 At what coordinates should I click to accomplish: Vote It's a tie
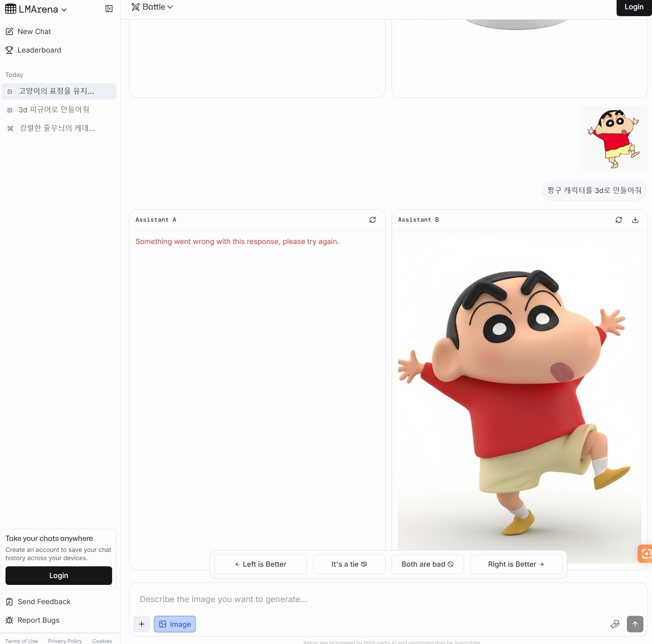click(349, 564)
